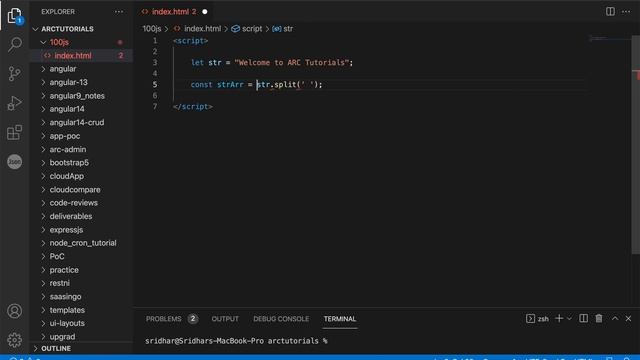640x360 pixels.
Task: Expand the node_cron_tutorial folder
Action: [x=83, y=243]
